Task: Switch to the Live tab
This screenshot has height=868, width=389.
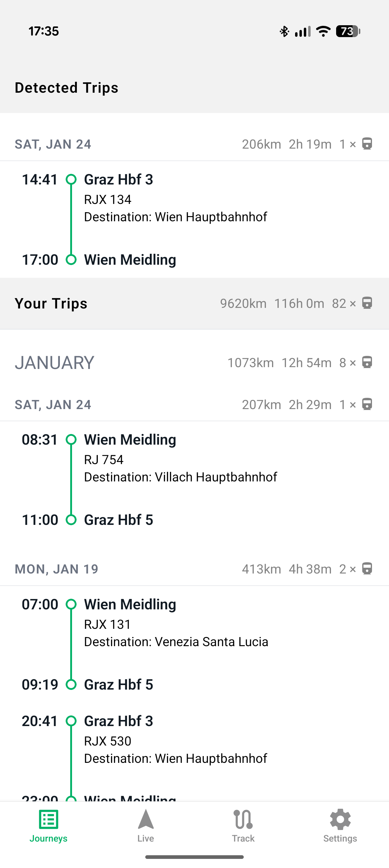Action: 146,825
